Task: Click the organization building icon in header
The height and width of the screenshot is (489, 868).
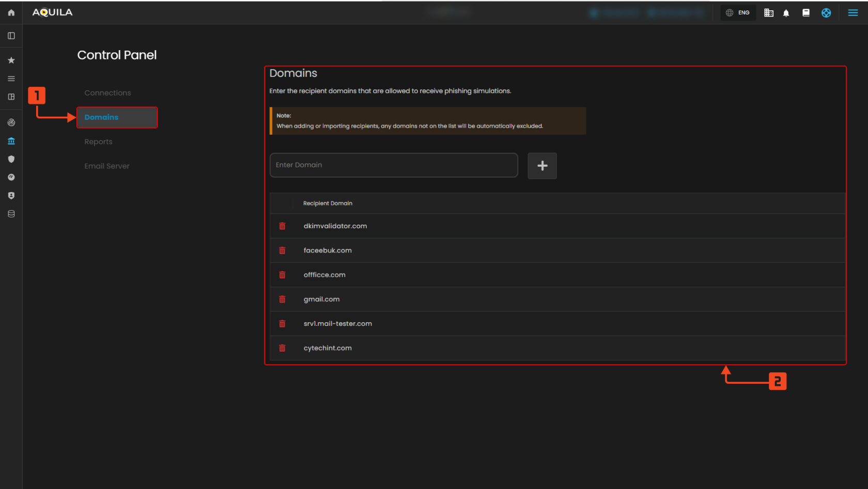Action: coord(769,13)
